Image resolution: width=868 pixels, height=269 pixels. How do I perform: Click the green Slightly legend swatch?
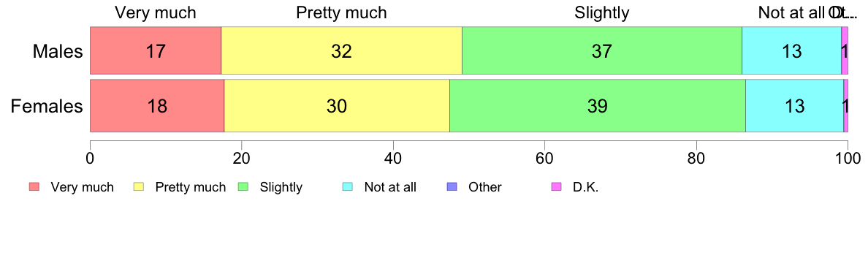pyautogui.click(x=243, y=187)
